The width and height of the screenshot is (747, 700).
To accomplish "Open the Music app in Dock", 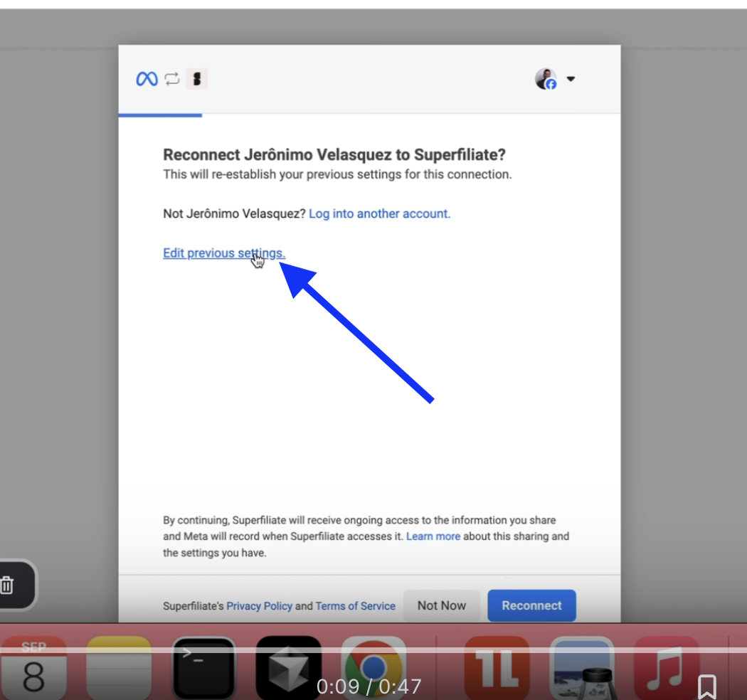I will tap(667, 667).
